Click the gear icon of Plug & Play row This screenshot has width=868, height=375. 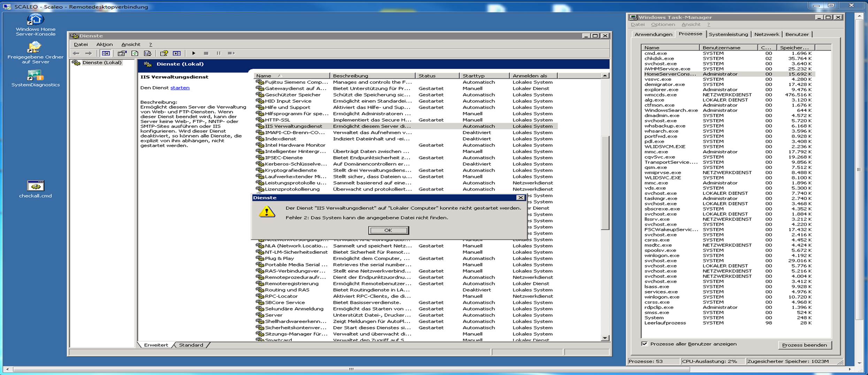tap(260, 258)
